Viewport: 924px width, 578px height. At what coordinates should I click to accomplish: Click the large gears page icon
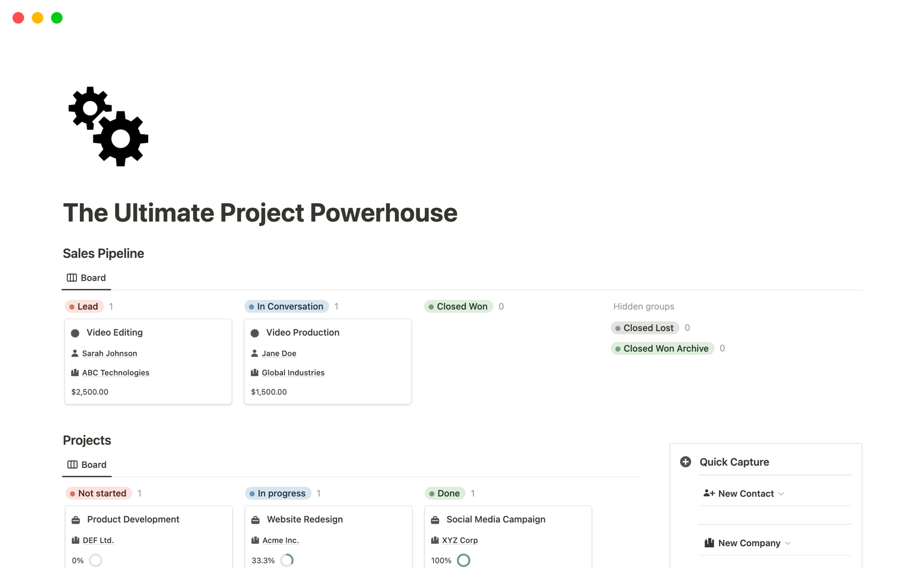coord(108,127)
